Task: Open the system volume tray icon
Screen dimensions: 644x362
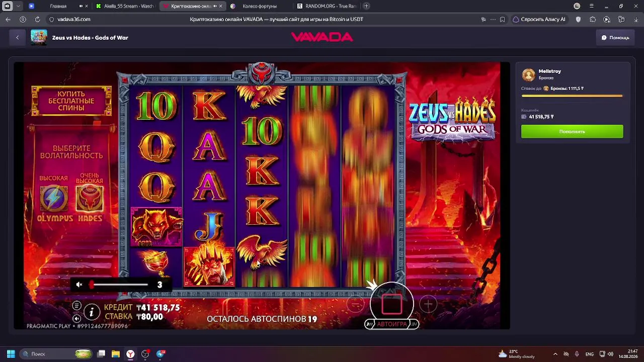Action: (610, 354)
